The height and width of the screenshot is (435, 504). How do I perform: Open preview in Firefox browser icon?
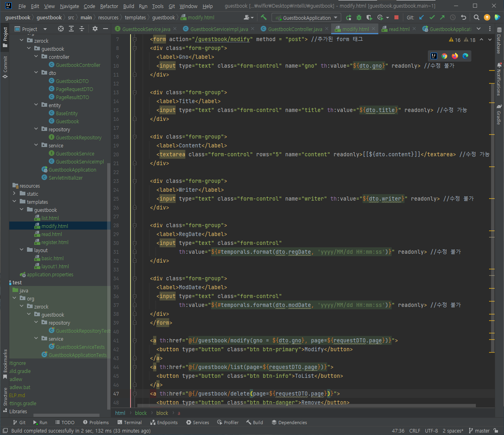[x=455, y=56]
